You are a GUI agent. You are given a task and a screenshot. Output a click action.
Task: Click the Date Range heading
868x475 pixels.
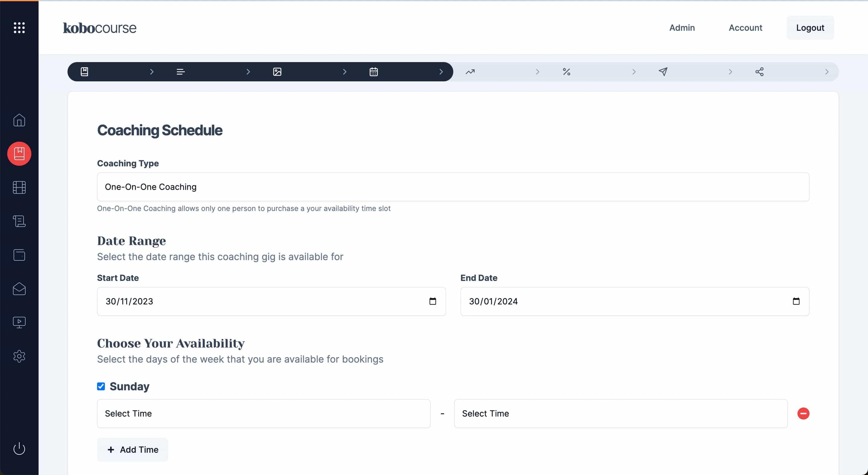[x=131, y=241]
